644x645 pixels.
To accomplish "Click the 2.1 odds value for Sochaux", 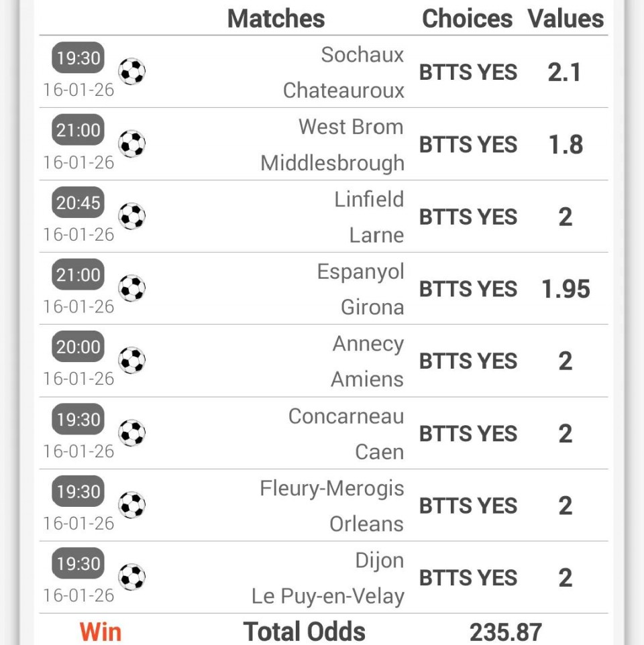I will tap(564, 72).
